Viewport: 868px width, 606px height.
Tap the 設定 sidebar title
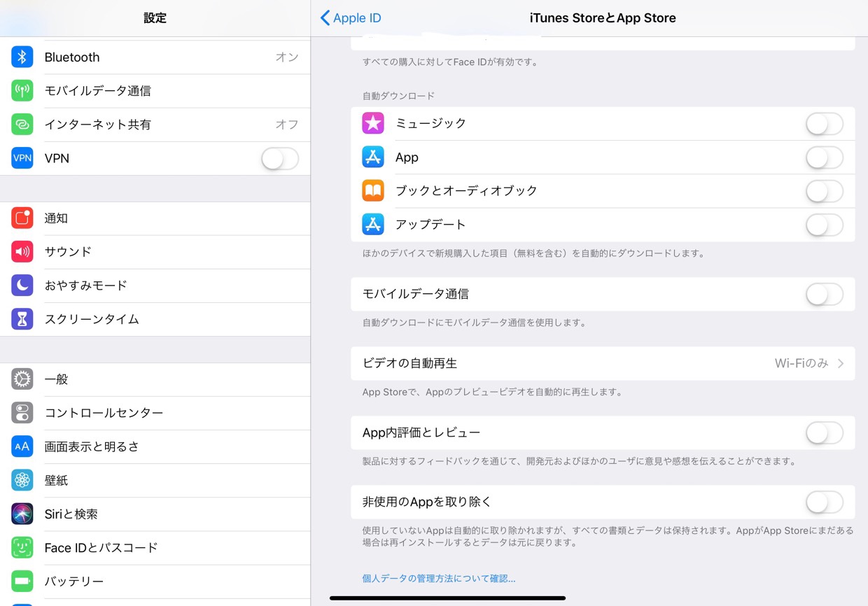pos(155,18)
